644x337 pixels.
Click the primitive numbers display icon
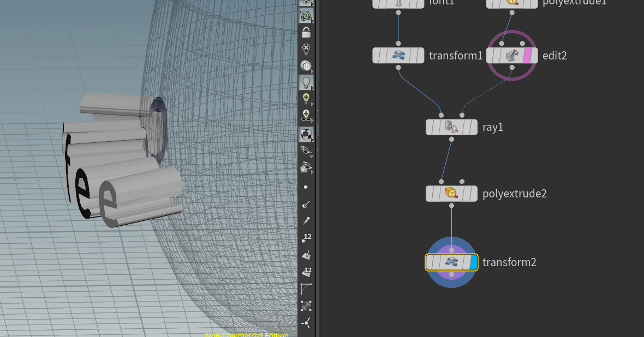click(306, 272)
